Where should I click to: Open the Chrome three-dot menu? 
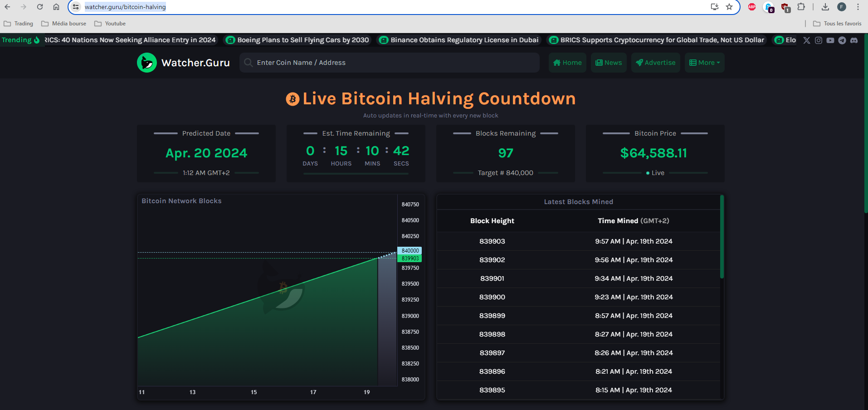click(858, 7)
